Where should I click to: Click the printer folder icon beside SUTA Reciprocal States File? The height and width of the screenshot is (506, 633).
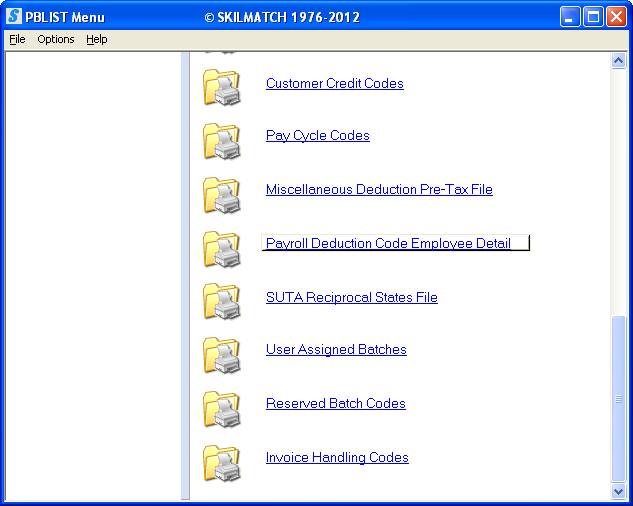click(222, 301)
